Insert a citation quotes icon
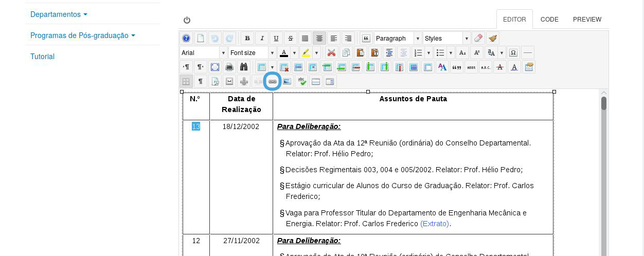The image size is (644, 256). (457, 67)
